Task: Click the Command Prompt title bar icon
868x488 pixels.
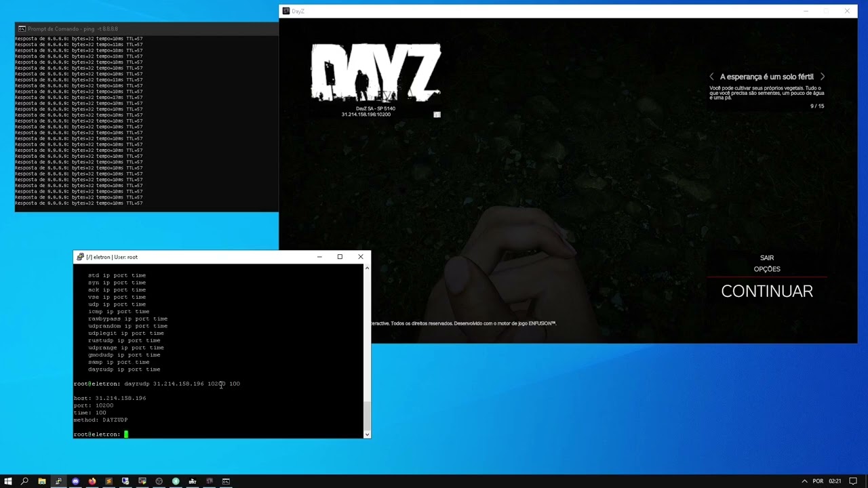Action: coord(22,29)
